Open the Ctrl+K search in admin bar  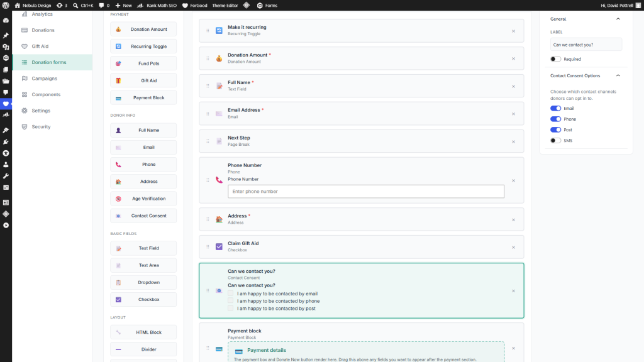pyautogui.click(x=83, y=5)
